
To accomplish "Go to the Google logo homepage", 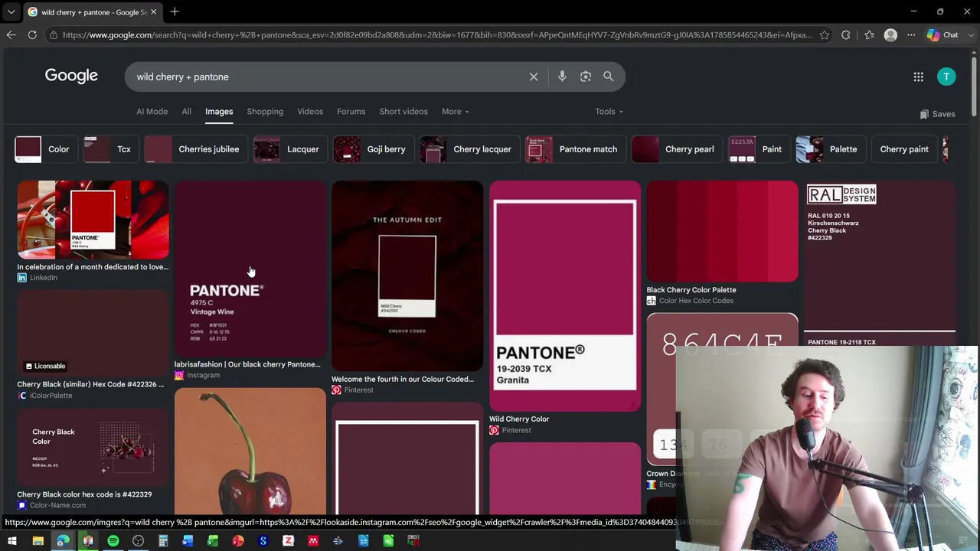I will point(71,76).
